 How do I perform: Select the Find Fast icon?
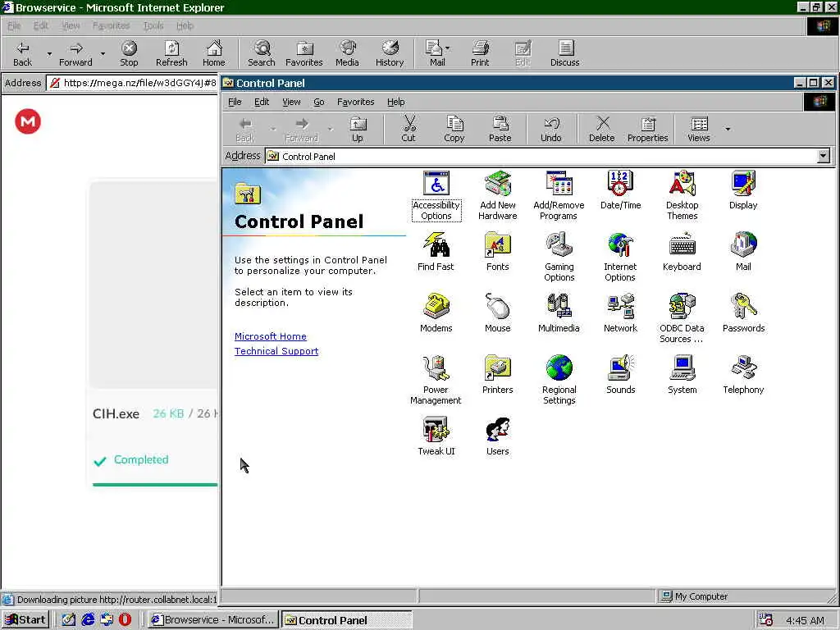pos(436,252)
